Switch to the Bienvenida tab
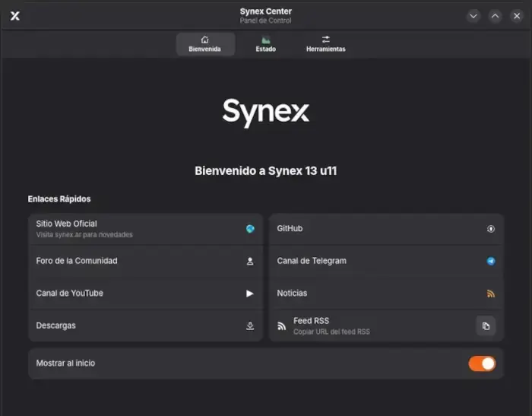The height and width of the screenshot is (416, 532). 205,44
